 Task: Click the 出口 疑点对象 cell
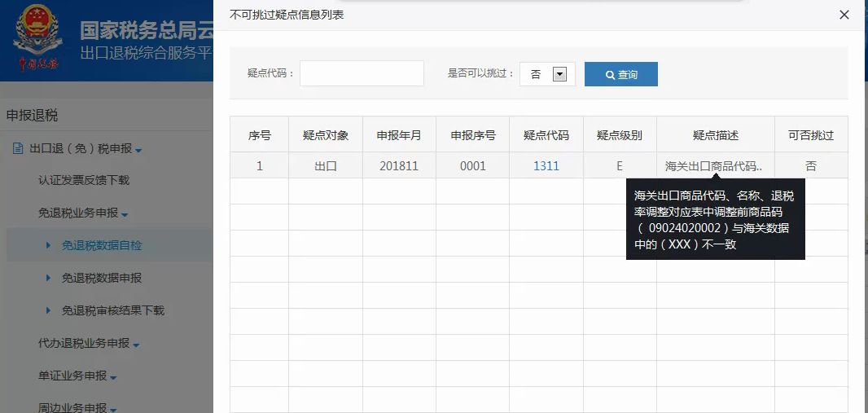click(326, 165)
